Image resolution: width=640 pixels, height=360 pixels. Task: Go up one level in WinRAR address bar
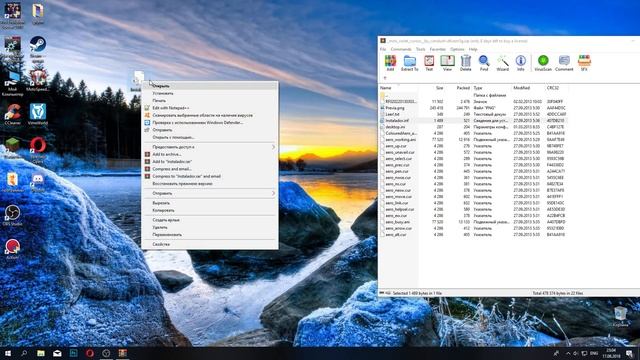(384, 78)
